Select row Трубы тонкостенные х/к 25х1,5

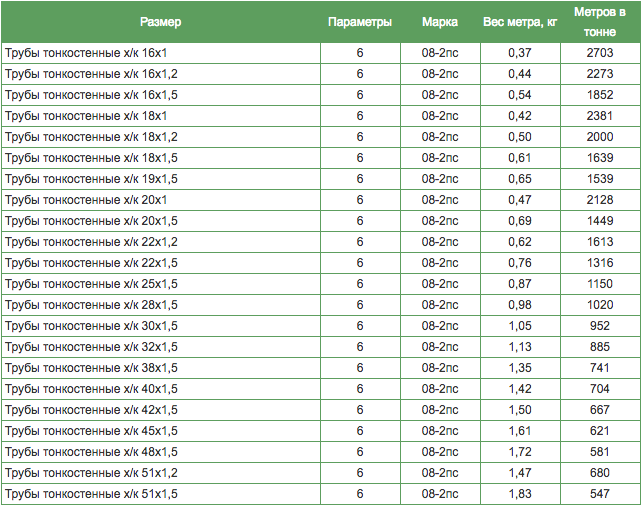321,283
